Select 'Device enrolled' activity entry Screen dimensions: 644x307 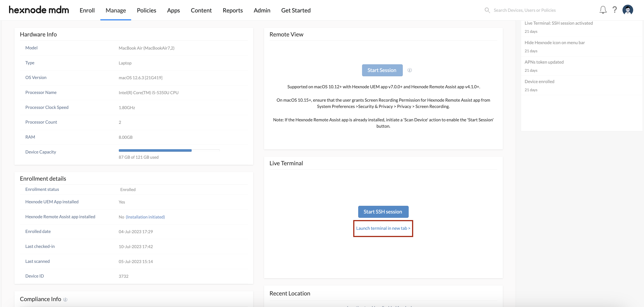pos(539,82)
